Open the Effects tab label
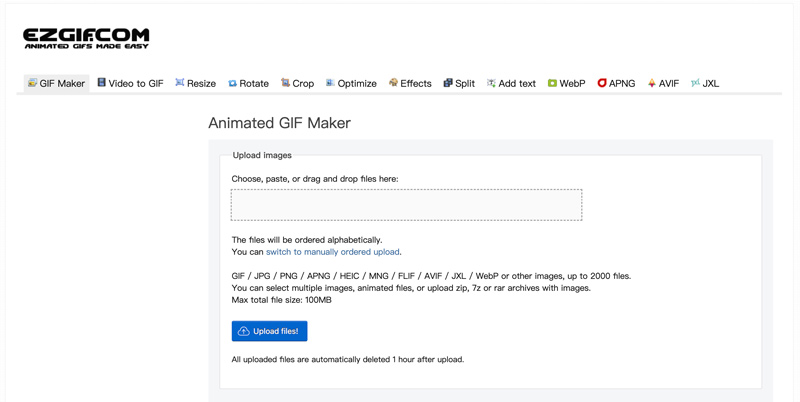This screenshot has height=402, width=800. tap(416, 84)
